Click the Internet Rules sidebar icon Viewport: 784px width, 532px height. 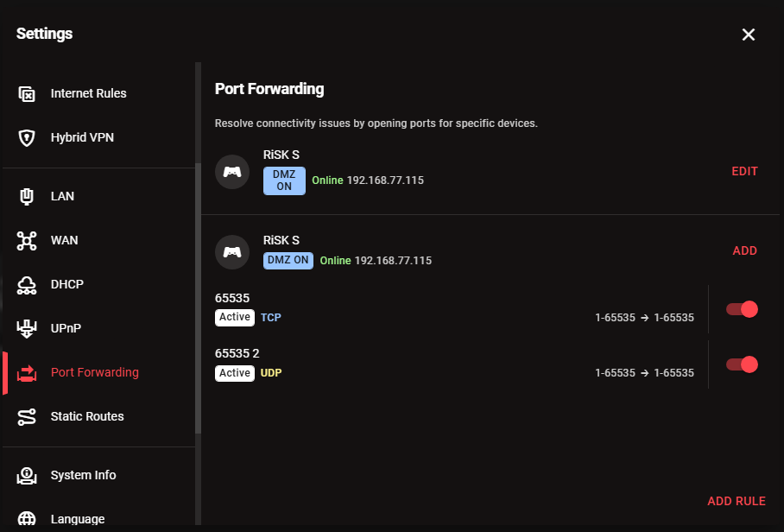coord(27,93)
